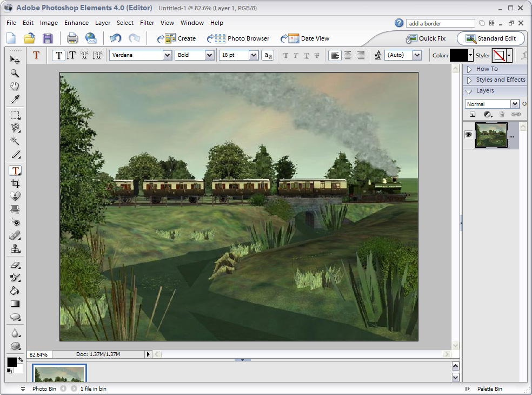Select the Selection Brush tool

15,154
